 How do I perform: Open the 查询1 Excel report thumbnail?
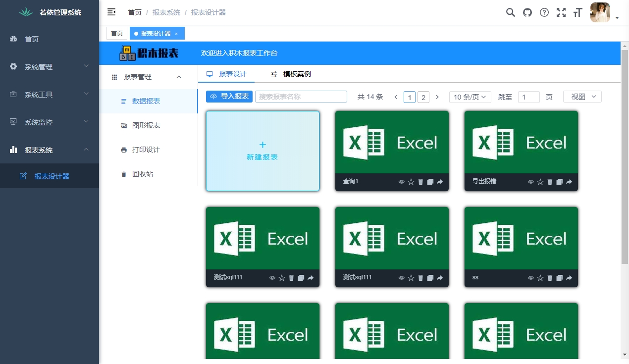pos(392,143)
